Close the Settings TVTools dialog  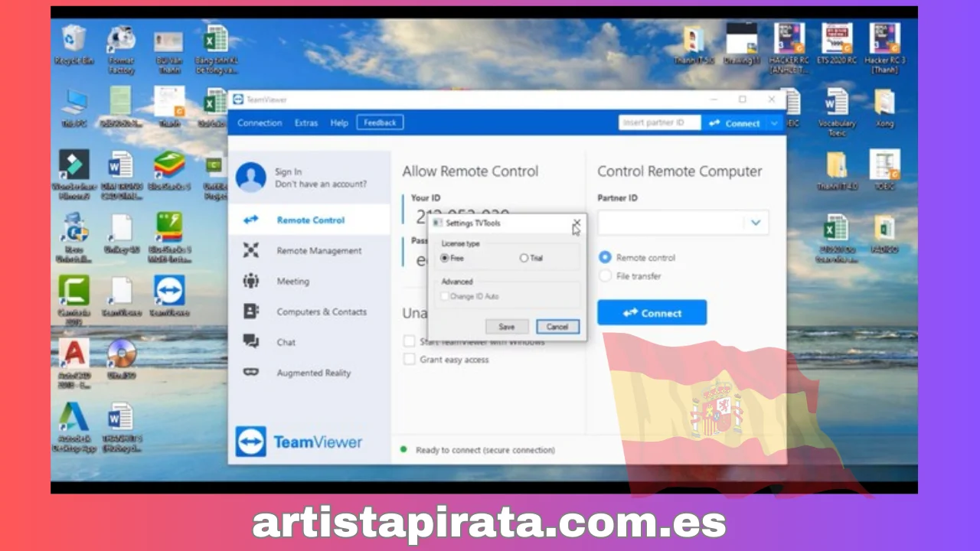point(577,223)
